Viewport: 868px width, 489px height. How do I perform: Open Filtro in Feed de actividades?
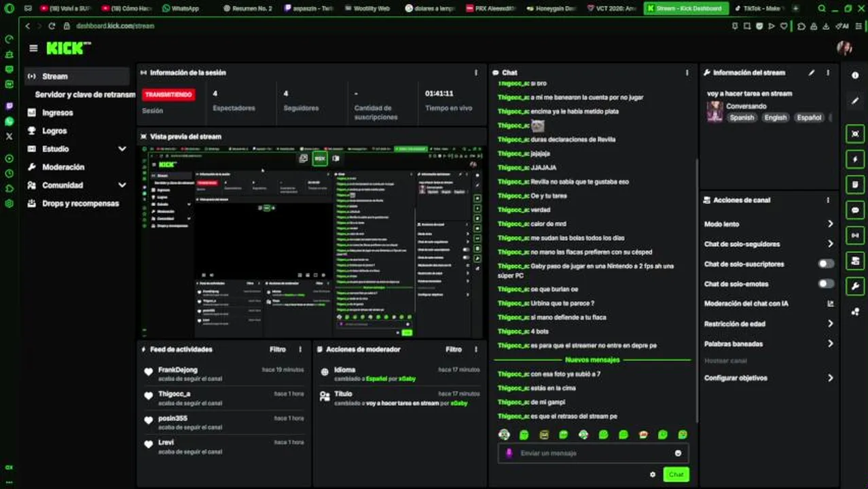tap(278, 349)
